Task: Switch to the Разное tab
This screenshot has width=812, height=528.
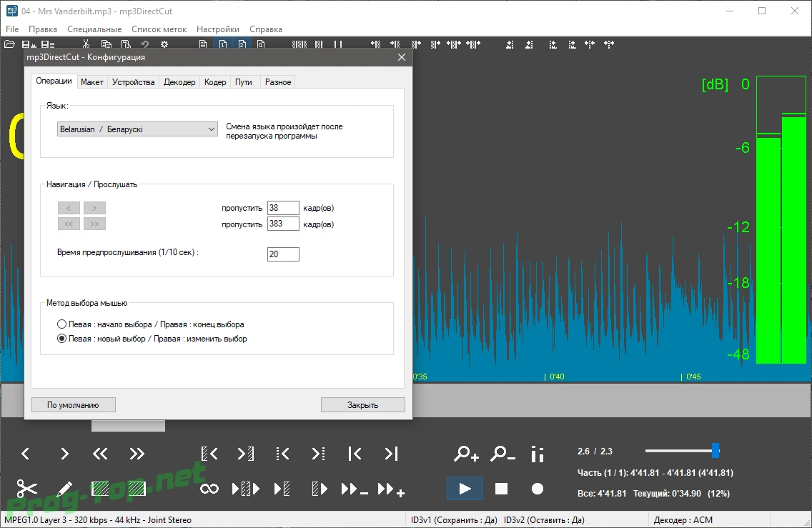Action: [x=277, y=81]
